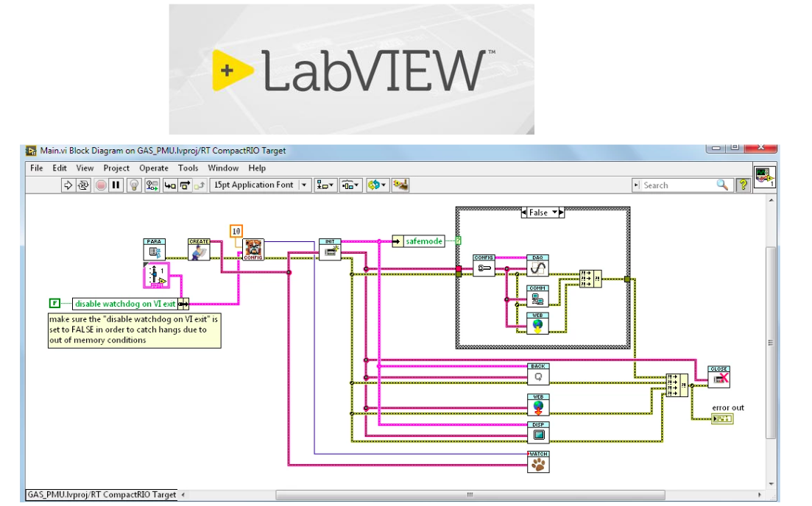Open the File menu
This screenshot has width=812, height=506.
coord(36,168)
